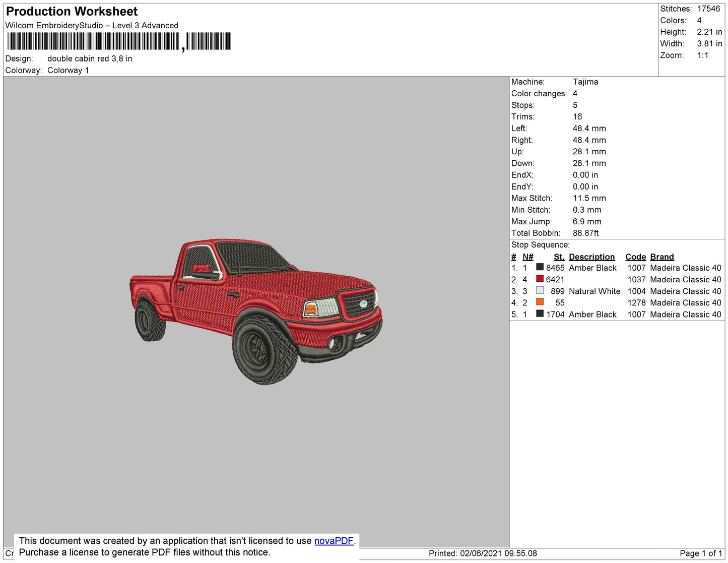Click the Total Bobbin value 88.87ft
This screenshot has height=563, width=728.
(x=586, y=233)
